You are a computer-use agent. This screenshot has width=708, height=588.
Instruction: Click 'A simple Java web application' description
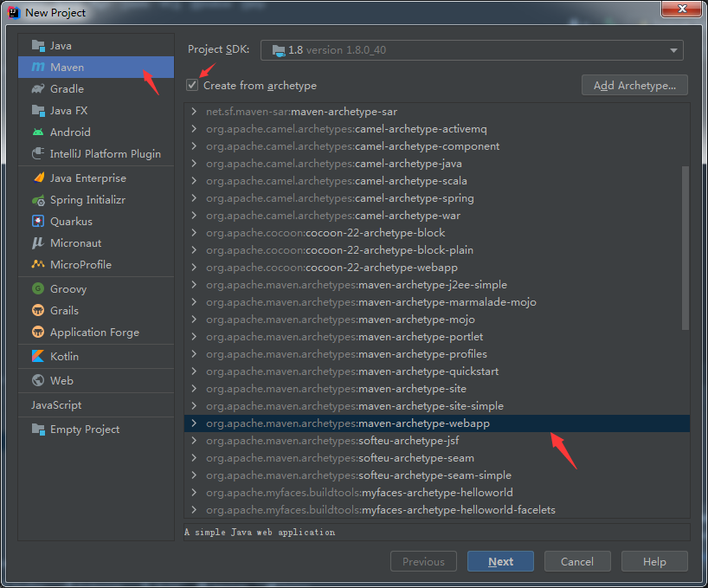[260, 532]
